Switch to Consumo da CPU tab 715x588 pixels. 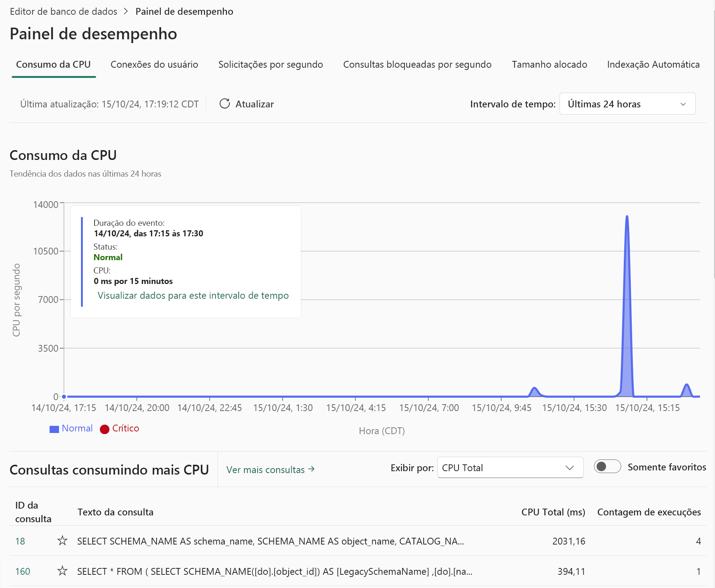pos(53,64)
